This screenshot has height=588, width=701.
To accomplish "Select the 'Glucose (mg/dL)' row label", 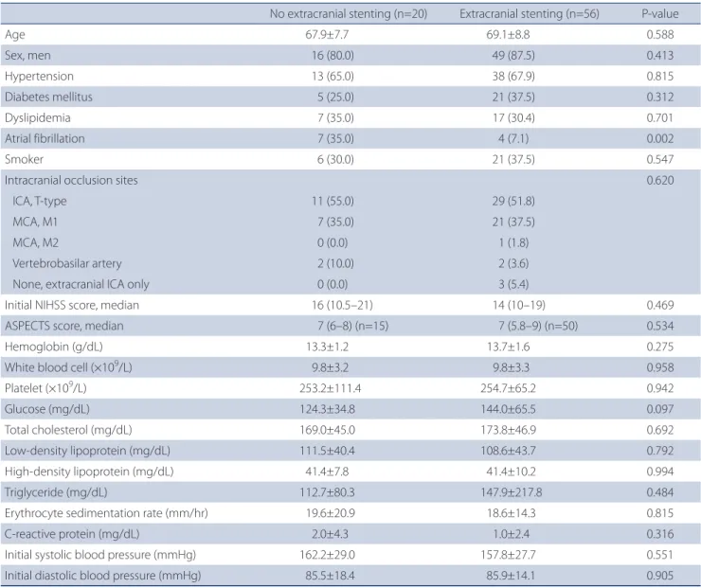I will 47,409.
